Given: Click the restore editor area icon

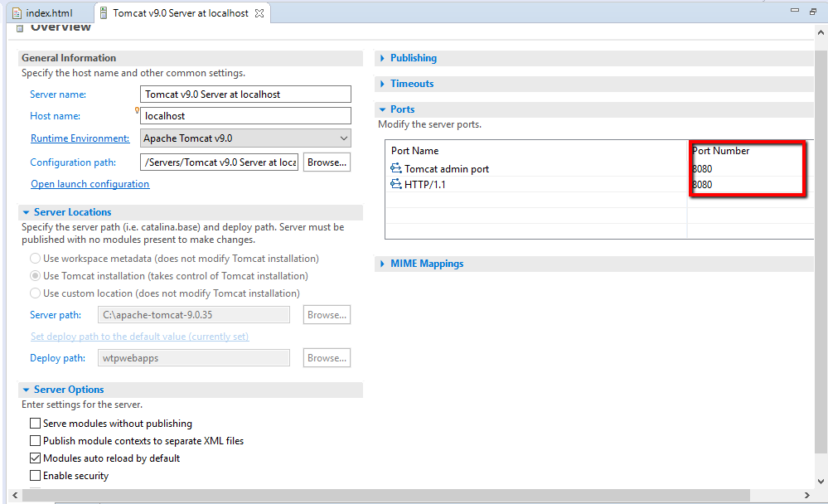Looking at the screenshot, I should pos(813,11).
